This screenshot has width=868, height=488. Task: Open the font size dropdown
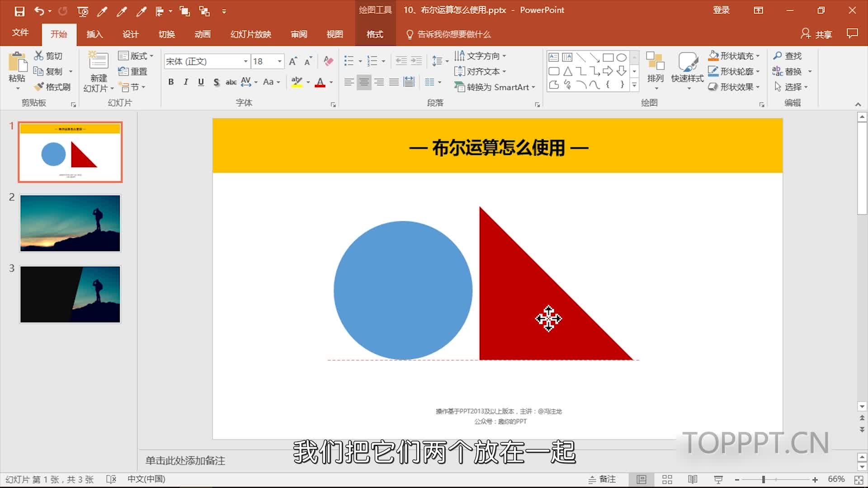pyautogui.click(x=279, y=61)
